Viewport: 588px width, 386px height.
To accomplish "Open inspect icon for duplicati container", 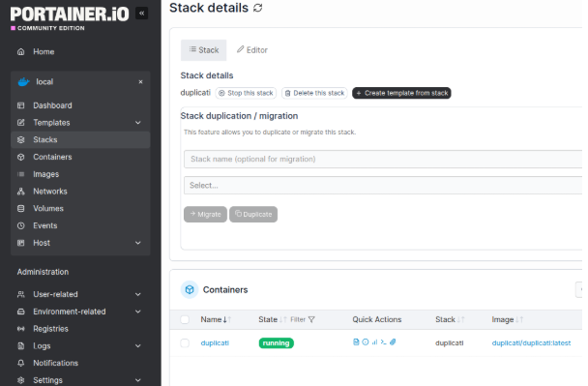I will point(366,341).
